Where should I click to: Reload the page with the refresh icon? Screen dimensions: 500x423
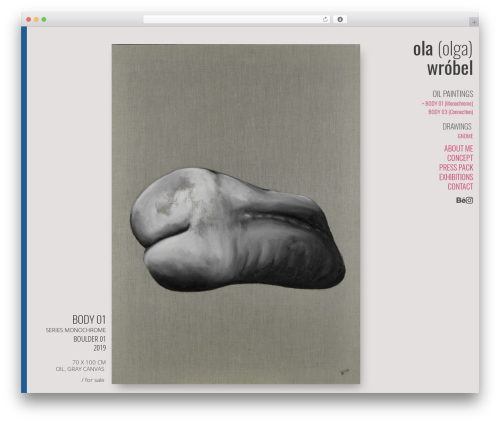[325, 20]
